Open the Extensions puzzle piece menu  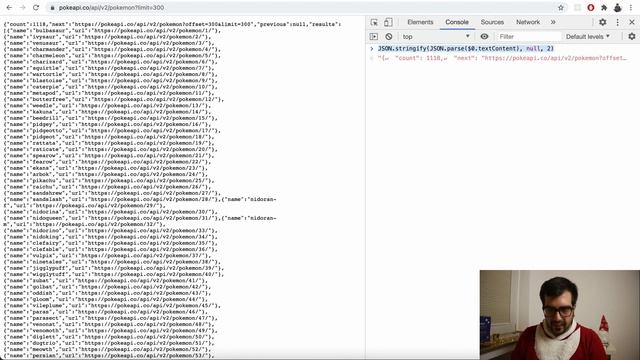(x=604, y=8)
